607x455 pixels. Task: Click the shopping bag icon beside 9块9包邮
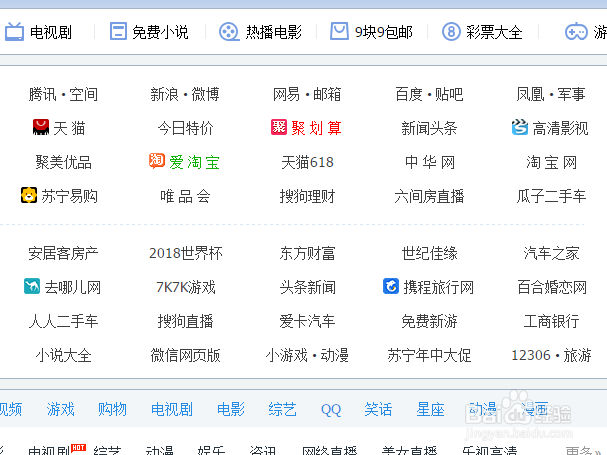point(339,31)
